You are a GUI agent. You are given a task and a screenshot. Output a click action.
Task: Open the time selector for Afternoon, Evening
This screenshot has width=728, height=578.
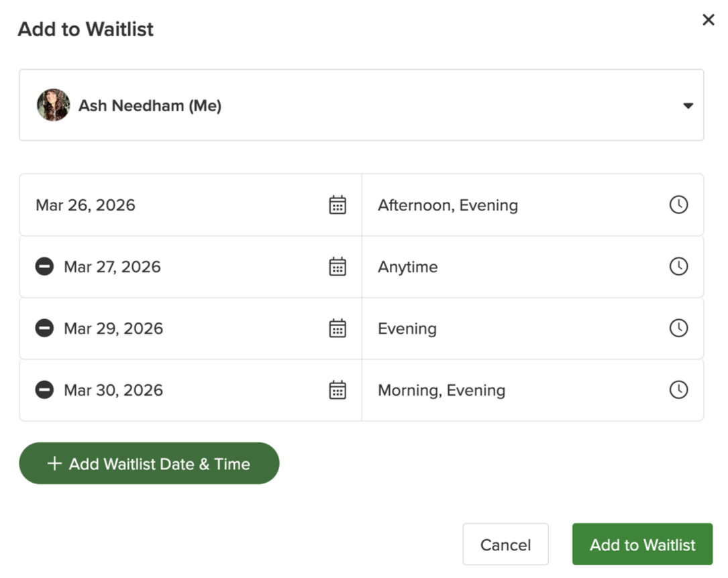pyautogui.click(x=678, y=205)
